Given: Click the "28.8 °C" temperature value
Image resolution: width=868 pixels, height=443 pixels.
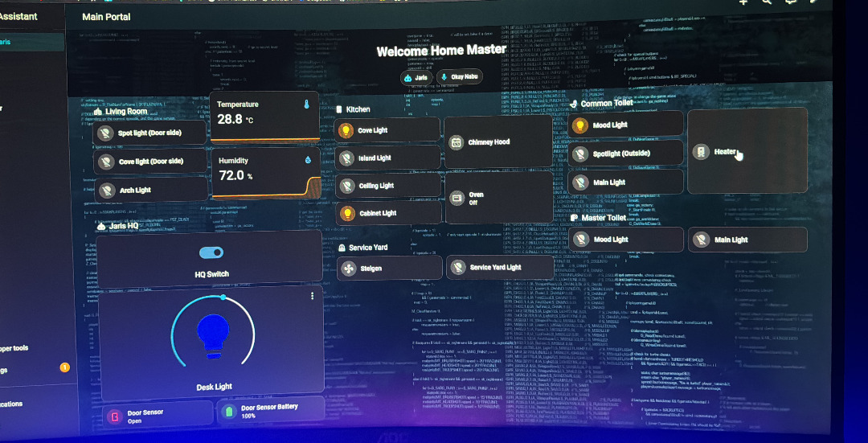Looking at the screenshot, I should coord(235,119).
